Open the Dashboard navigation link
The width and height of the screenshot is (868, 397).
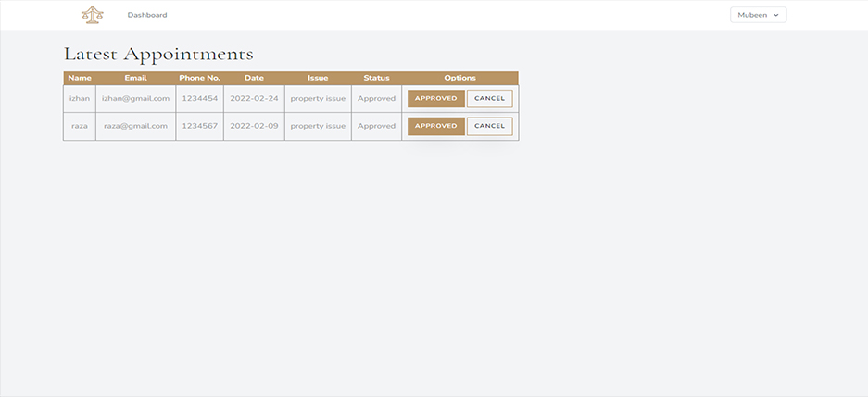[147, 15]
